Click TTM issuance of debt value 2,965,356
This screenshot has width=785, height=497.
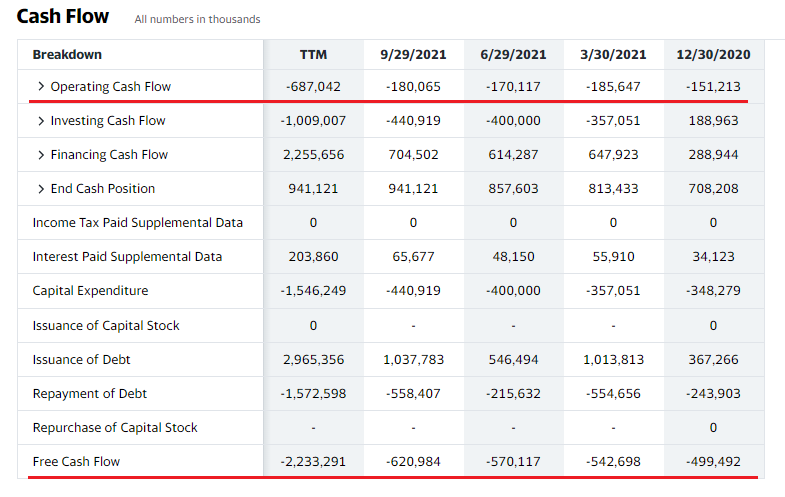coord(313,360)
